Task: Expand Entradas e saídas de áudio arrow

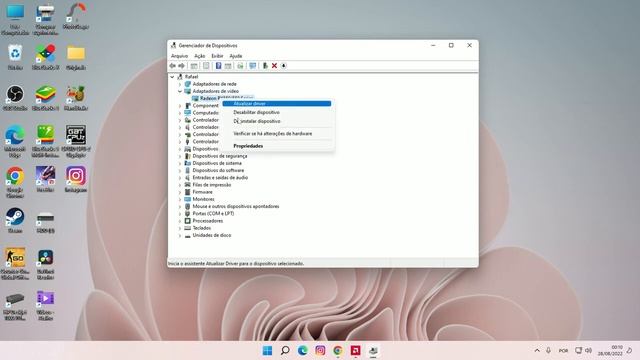Action: (x=180, y=178)
